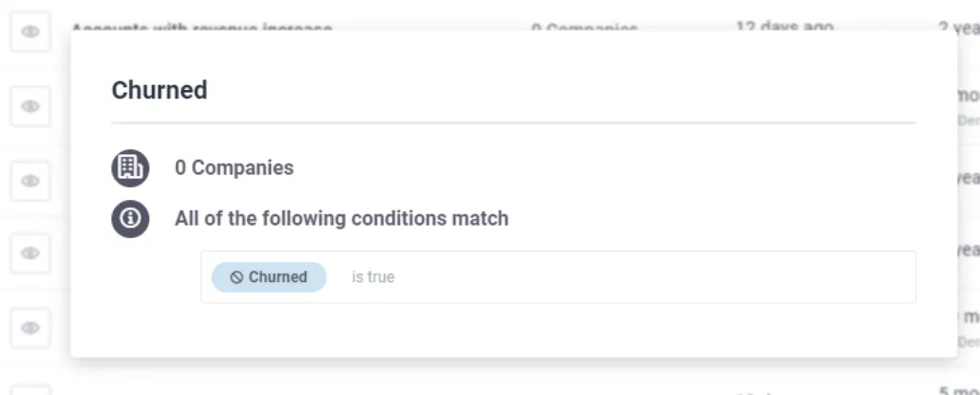Image resolution: width=980 pixels, height=395 pixels.
Task: Select the blue Churned condition chip
Action: (269, 277)
